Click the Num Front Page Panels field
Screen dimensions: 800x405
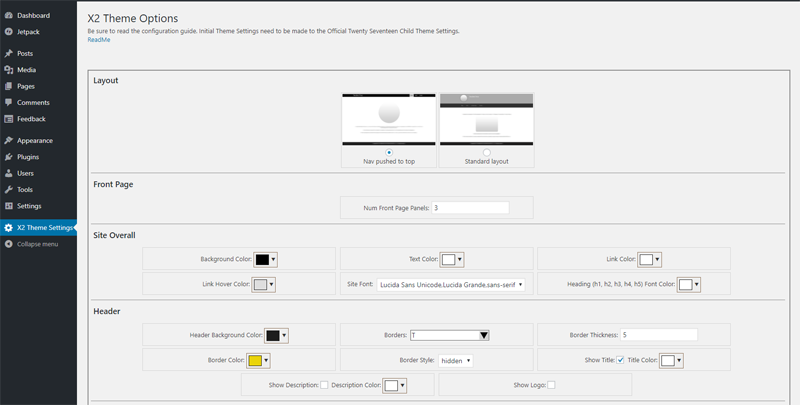[x=470, y=208]
